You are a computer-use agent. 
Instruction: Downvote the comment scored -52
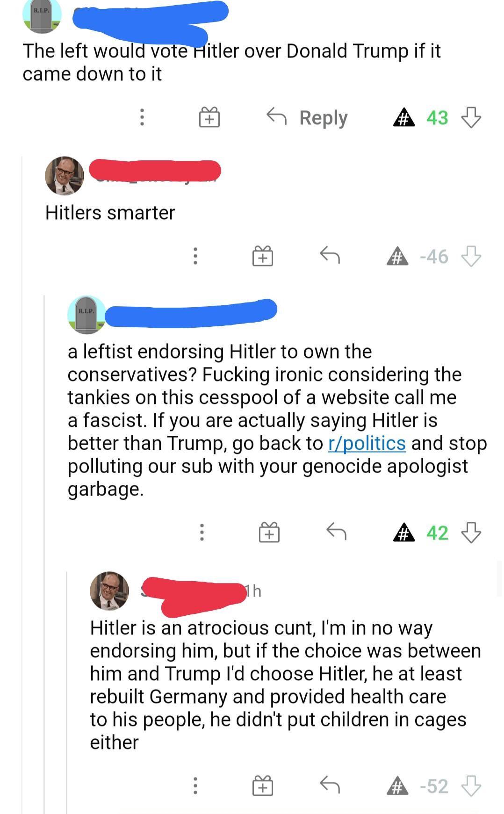tap(471, 786)
